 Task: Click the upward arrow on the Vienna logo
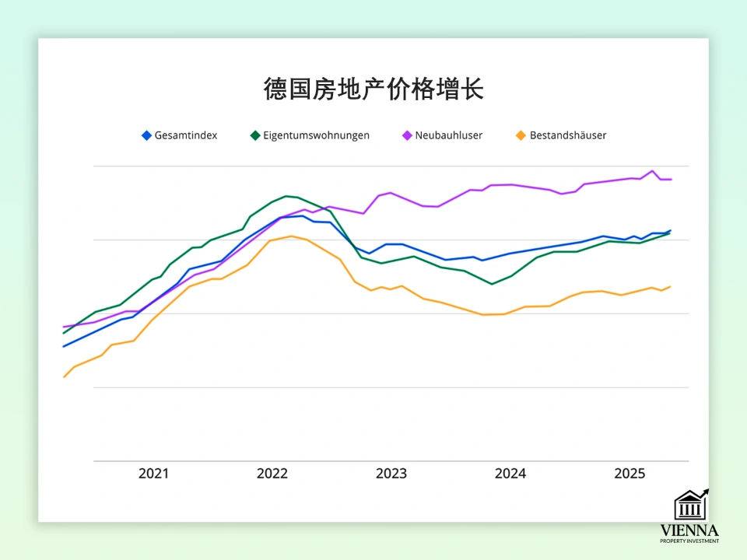pos(706,493)
